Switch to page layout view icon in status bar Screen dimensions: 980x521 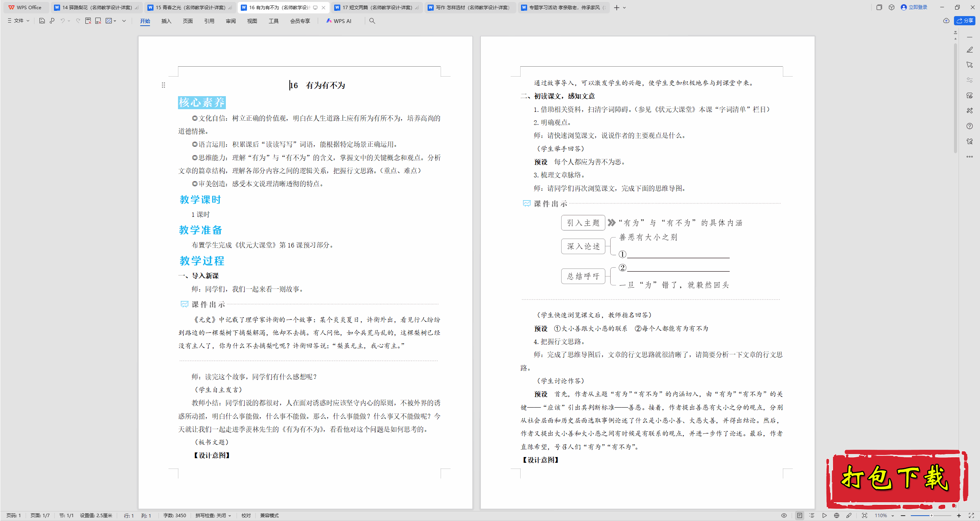coord(799,516)
